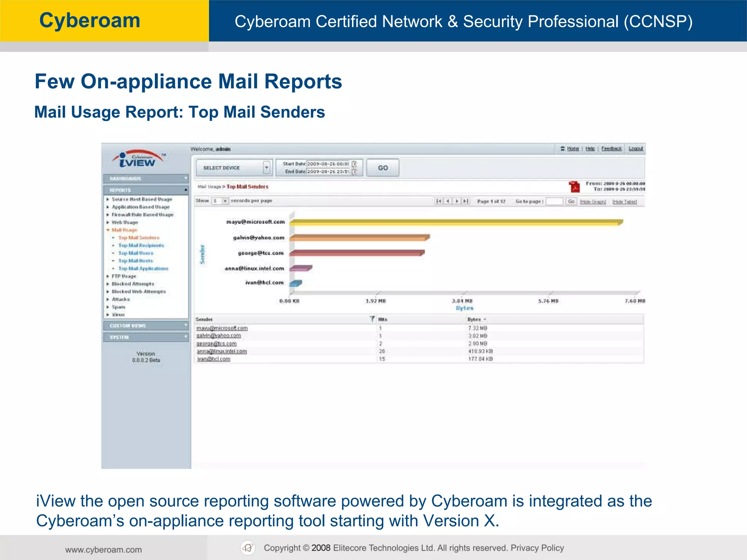Go to the next results page
This screenshot has width=747, height=560.
(x=457, y=201)
